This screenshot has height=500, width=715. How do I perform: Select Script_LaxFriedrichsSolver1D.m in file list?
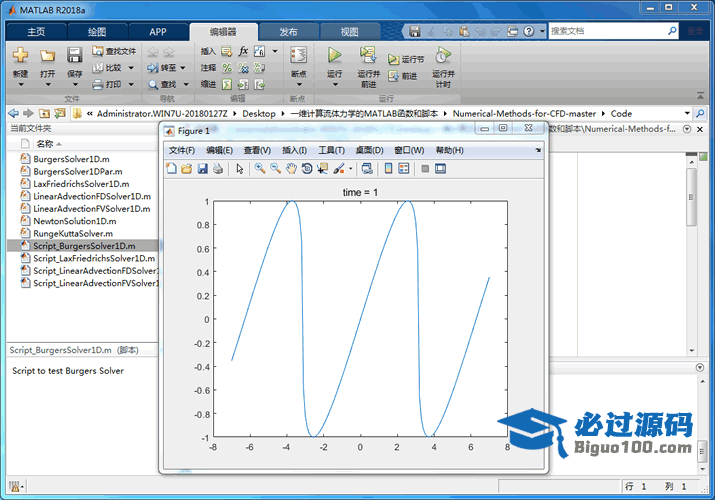93,258
